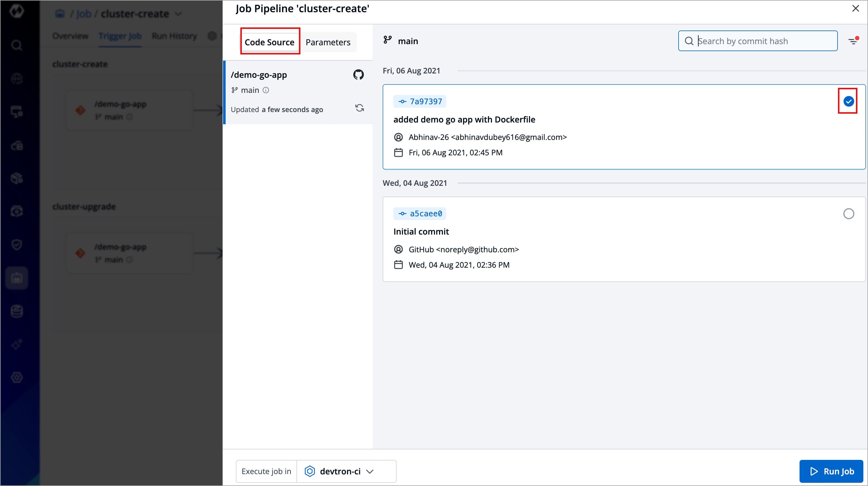Open the Jobs icon in the left sidebar
Viewport: 868px width, 486px height.
[17, 278]
